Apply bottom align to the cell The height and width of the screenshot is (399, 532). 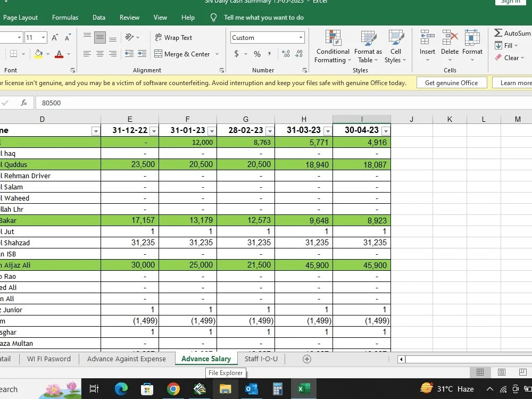113,37
